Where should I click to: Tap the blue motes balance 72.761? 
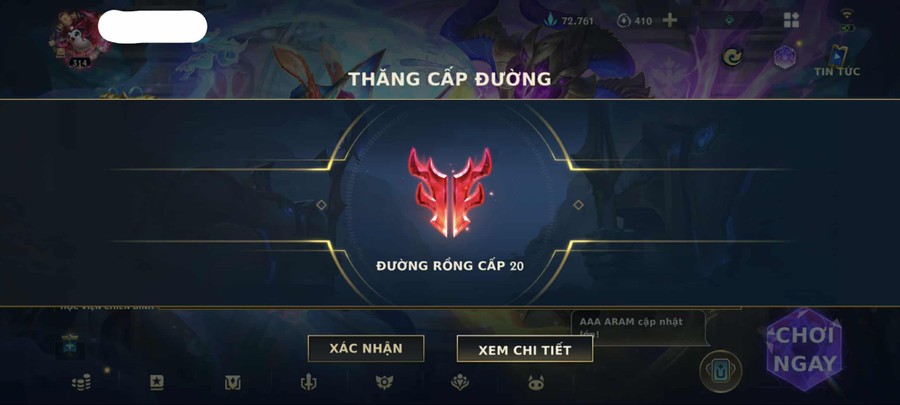[x=569, y=21]
